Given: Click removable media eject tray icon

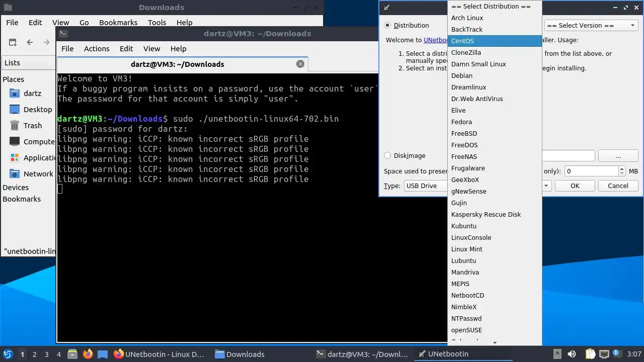Looking at the screenshot, I should [557, 354].
